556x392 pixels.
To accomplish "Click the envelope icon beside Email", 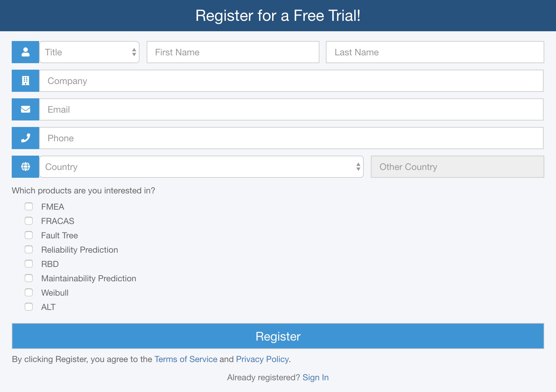I will [x=25, y=109].
